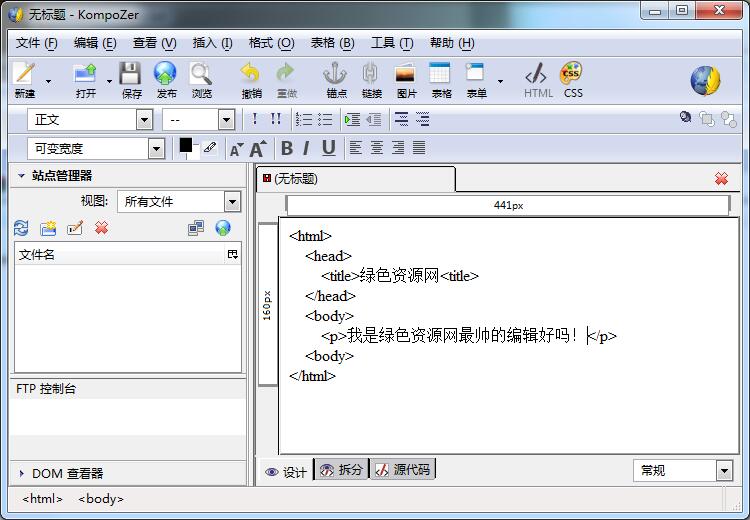Click the New page icon

24,74
